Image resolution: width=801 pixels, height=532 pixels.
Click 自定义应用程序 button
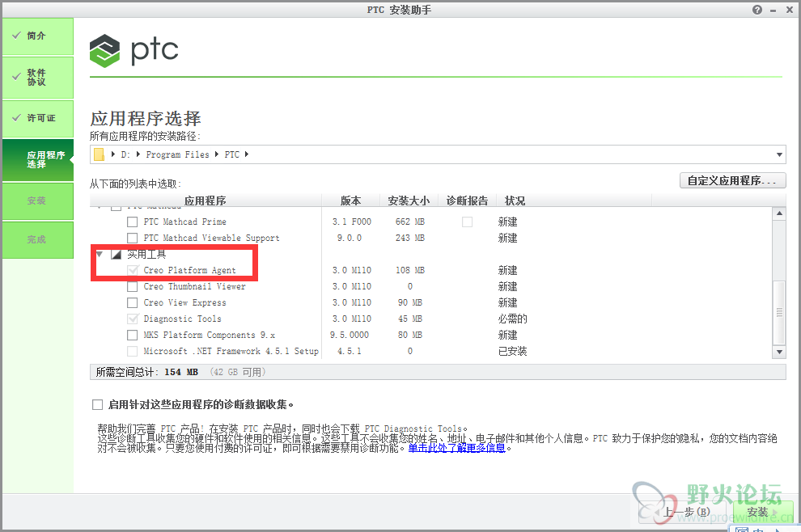pyautogui.click(x=732, y=181)
